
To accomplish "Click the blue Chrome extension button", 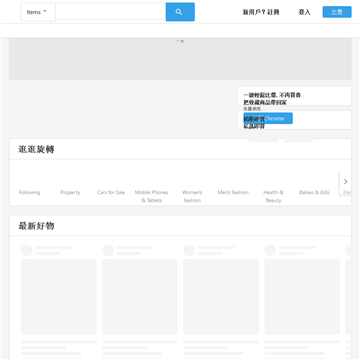I will point(268,118).
